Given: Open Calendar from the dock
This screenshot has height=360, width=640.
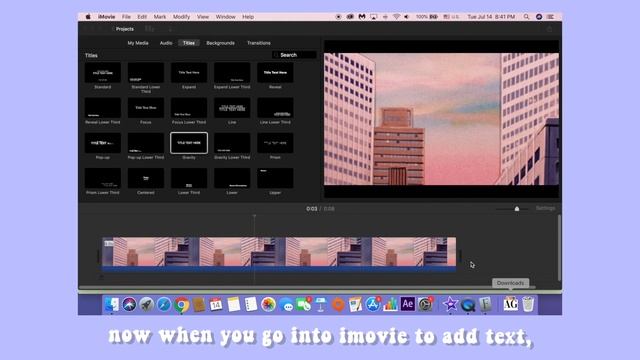Looking at the screenshot, I should click(x=216, y=304).
